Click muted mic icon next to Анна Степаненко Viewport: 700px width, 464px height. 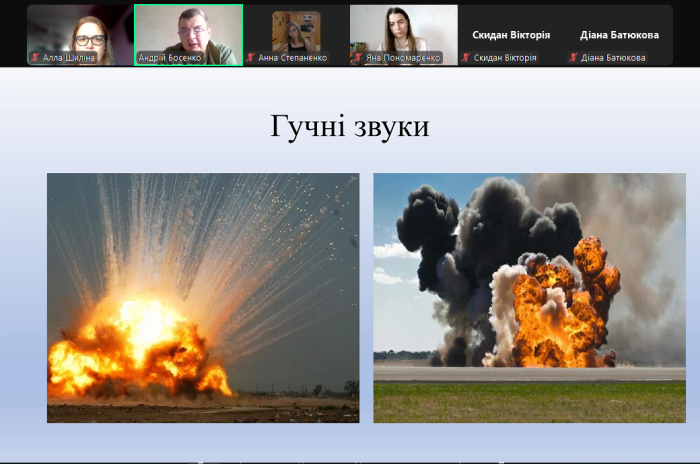251,58
